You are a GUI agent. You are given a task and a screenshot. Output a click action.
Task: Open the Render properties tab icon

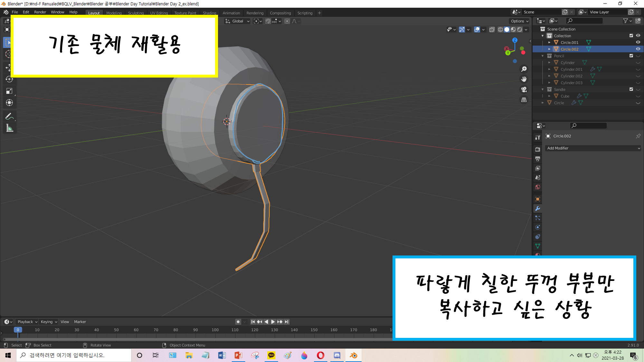[x=537, y=149]
